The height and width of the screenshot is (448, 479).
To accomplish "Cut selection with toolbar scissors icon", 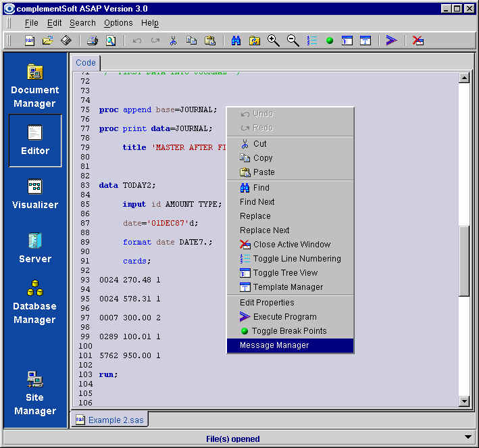I will [173, 41].
